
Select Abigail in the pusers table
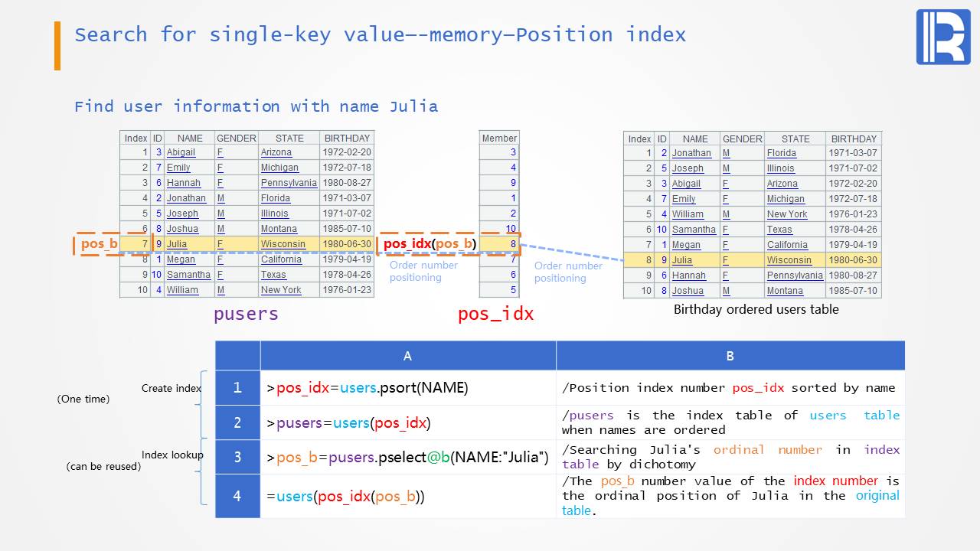(181, 152)
